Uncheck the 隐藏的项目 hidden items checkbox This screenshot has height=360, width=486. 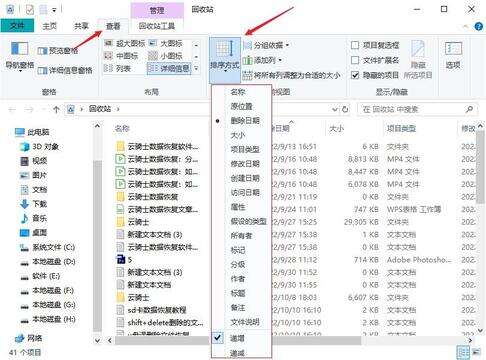click(355, 75)
